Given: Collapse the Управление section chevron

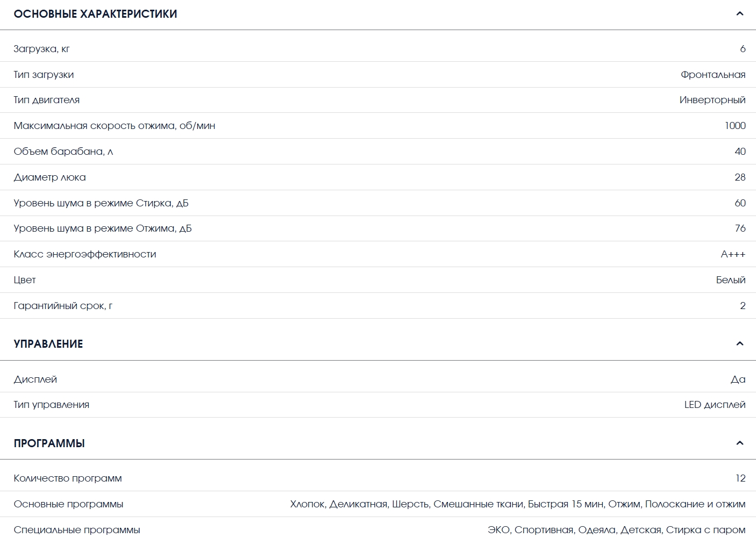Looking at the screenshot, I should [739, 344].
